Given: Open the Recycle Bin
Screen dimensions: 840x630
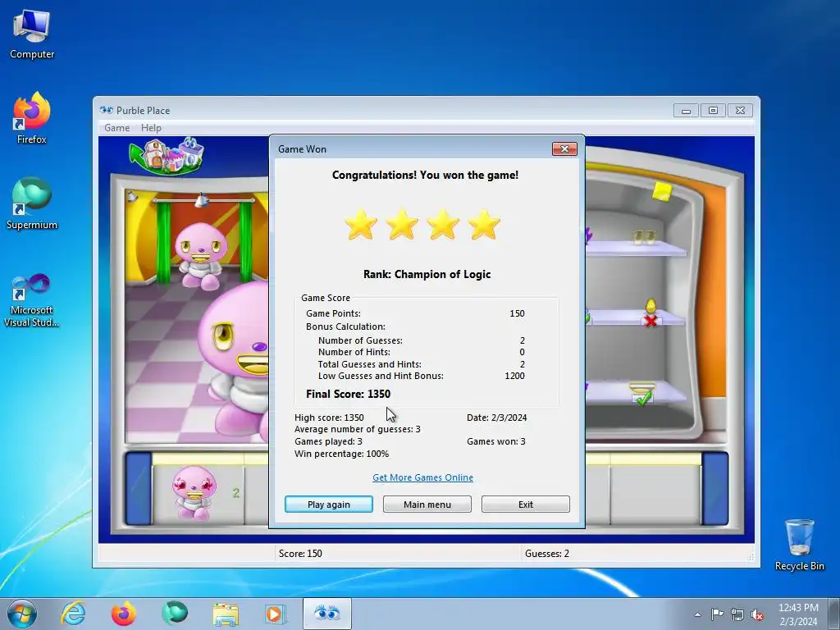Looking at the screenshot, I should [799, 545].
